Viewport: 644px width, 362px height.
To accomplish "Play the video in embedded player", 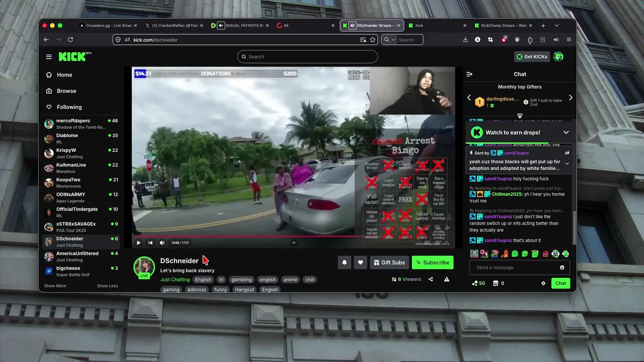I will coord(139,243).
